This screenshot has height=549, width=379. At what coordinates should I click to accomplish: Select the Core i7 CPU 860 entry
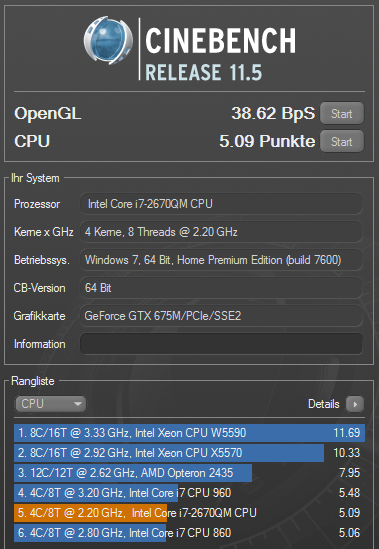coord(190,533)
